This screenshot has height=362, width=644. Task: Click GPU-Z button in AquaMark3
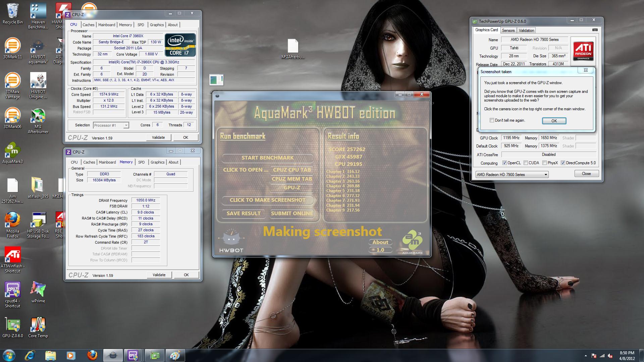292,188
